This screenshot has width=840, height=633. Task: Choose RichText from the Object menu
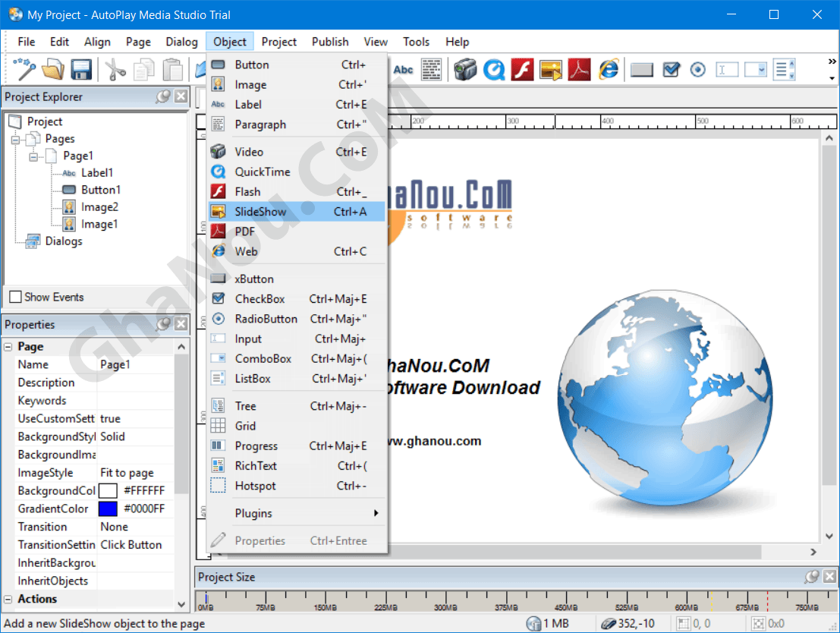297,466
